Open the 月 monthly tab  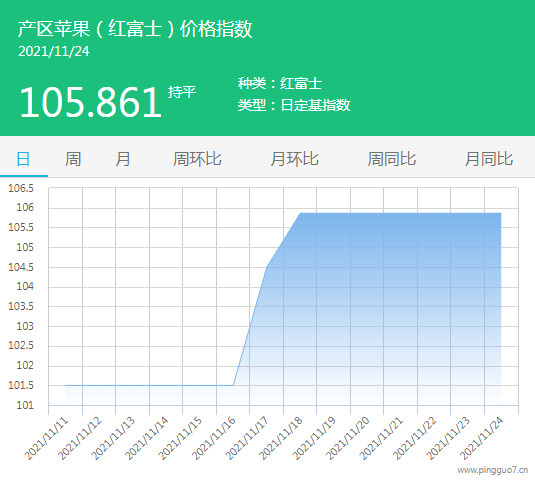tap(123, 159)
